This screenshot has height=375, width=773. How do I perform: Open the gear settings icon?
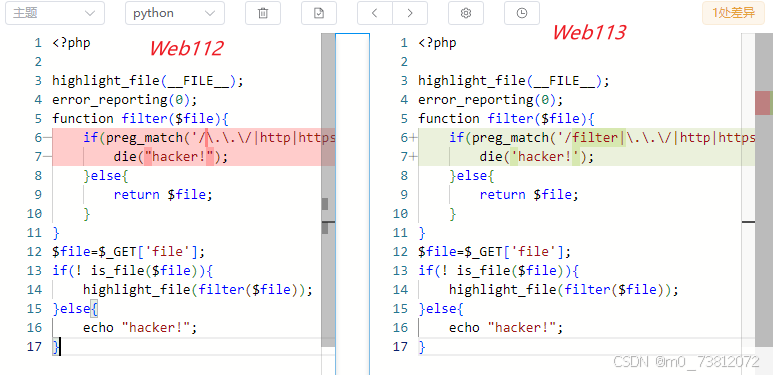tap(466, 13)
